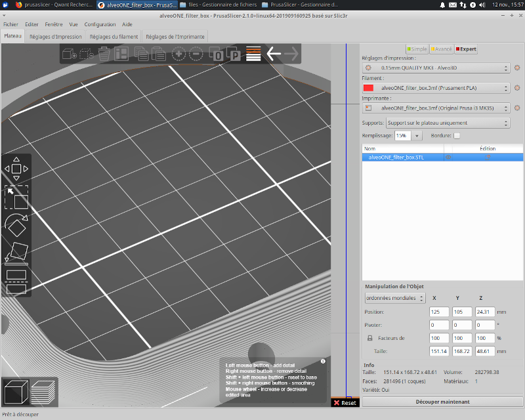The image size is (525, 420).
Task: Activate the Scale tool in left toolbar
Action: point(16,198)
